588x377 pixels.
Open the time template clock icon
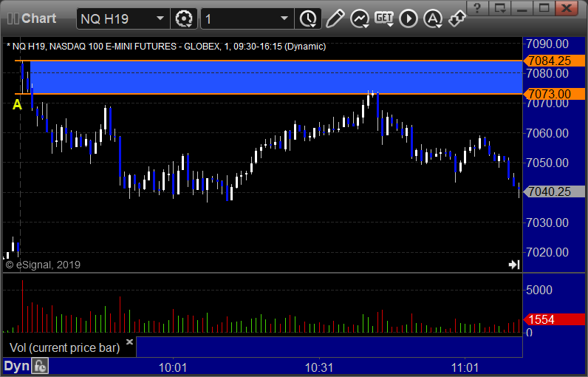[x=308, y=18]
